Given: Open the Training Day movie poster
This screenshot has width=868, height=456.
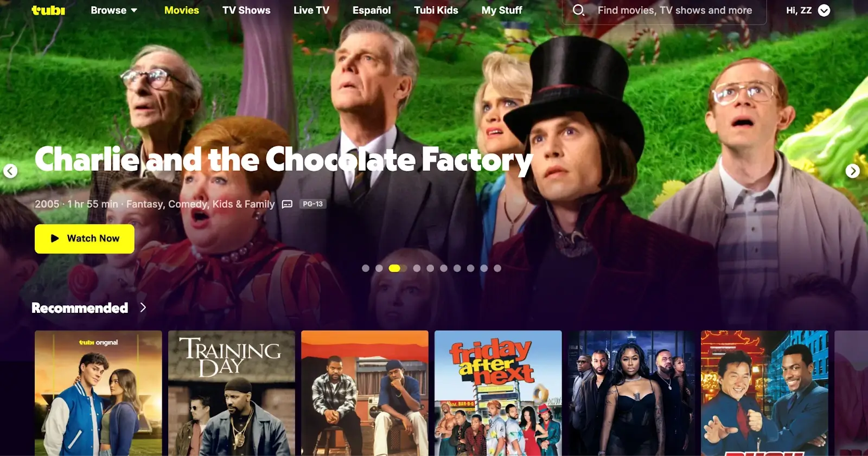Looking at the screenshot, I should click(232, 393).
